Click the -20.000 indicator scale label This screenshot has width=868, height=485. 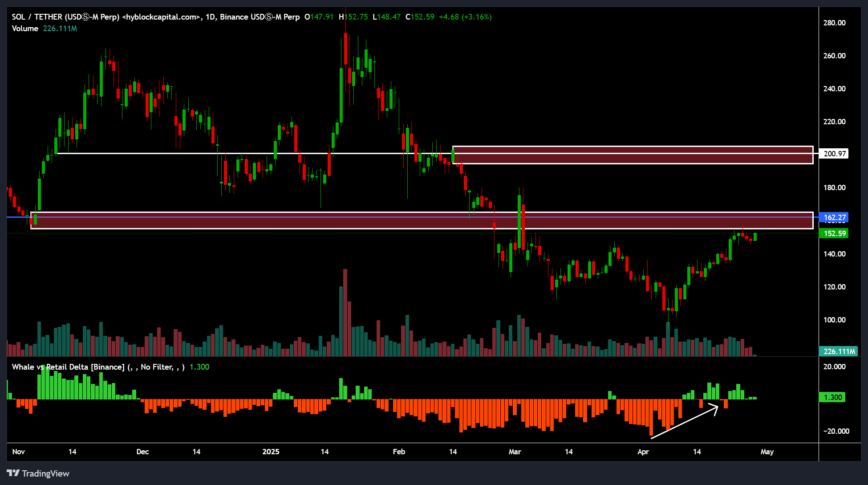coord(836,431)
